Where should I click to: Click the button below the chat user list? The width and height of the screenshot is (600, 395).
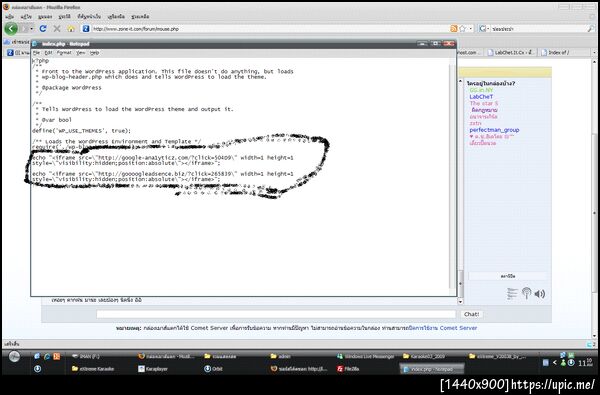coord(508,276)
